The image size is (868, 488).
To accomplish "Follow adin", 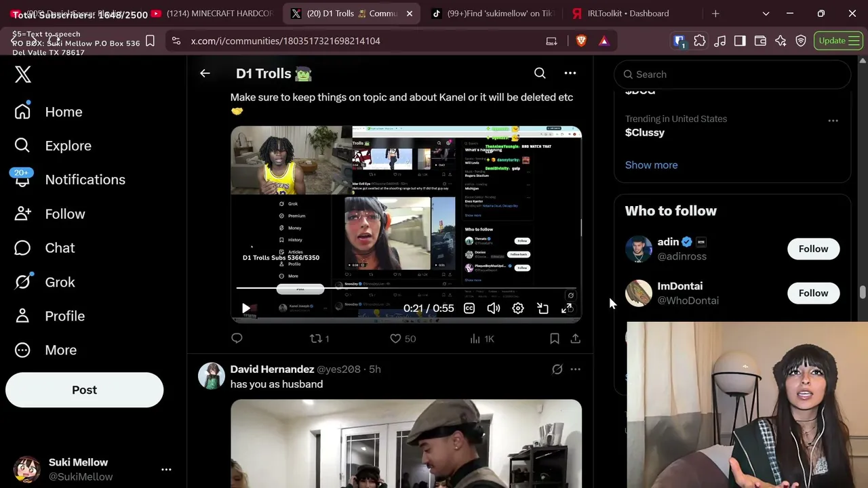I will coord(813,249).
